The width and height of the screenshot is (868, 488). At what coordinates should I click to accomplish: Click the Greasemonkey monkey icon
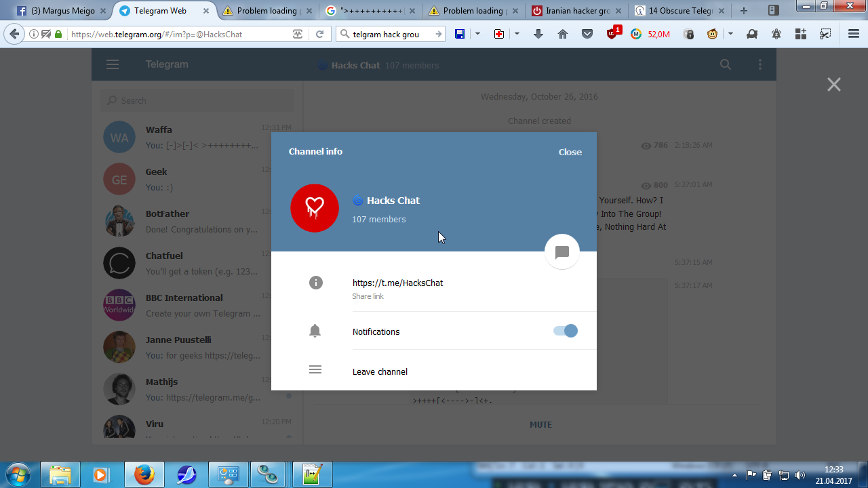tap(712, 34)
